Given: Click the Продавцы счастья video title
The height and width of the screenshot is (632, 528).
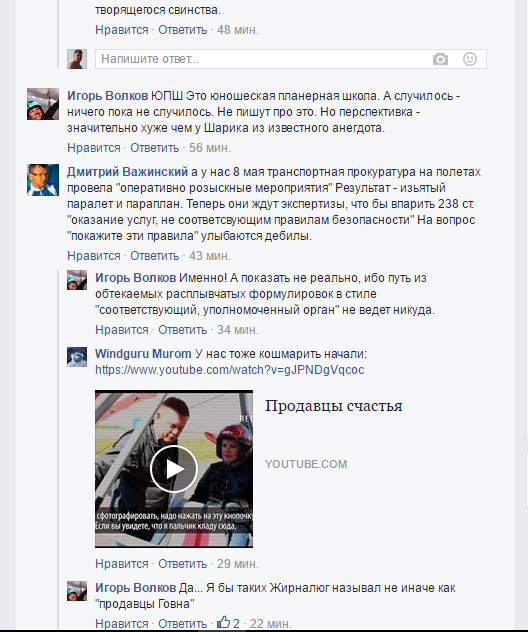Looking at the screenshot, I should (x=334, y=405).
